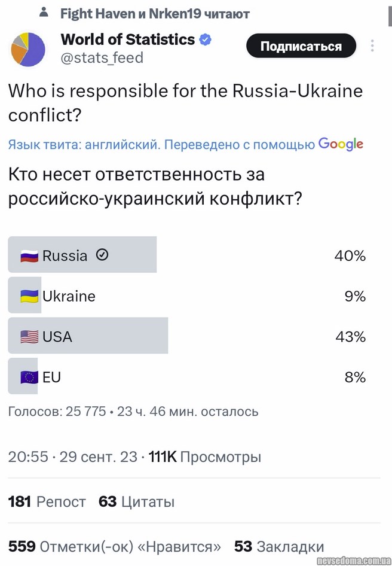
Task: Click the American flag icon
Action: [x=29, y=337]
